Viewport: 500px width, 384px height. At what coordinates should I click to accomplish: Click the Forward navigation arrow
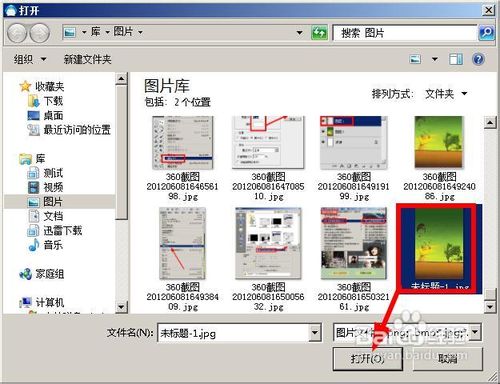(x=40, y=33)
